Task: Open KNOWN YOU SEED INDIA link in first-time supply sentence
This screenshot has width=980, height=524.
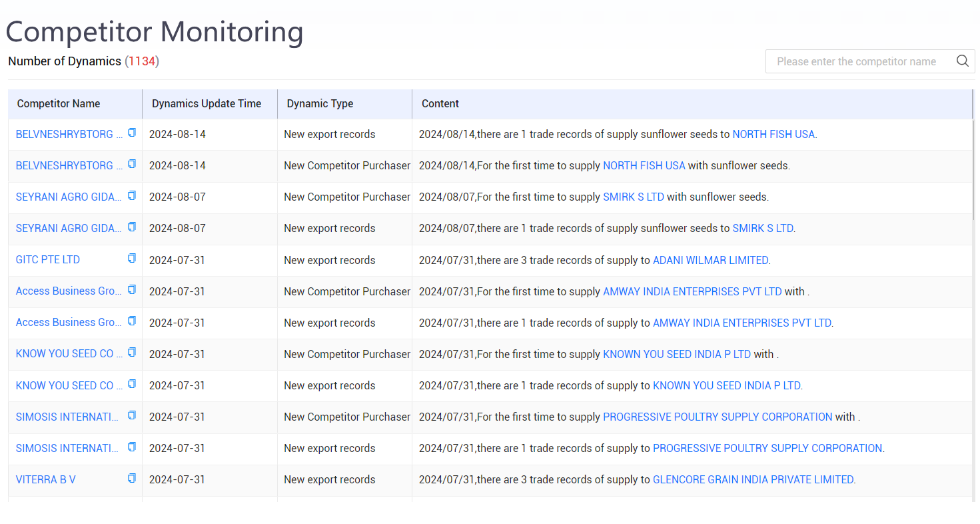Action: pyautogui.click(x=677, y=354)
